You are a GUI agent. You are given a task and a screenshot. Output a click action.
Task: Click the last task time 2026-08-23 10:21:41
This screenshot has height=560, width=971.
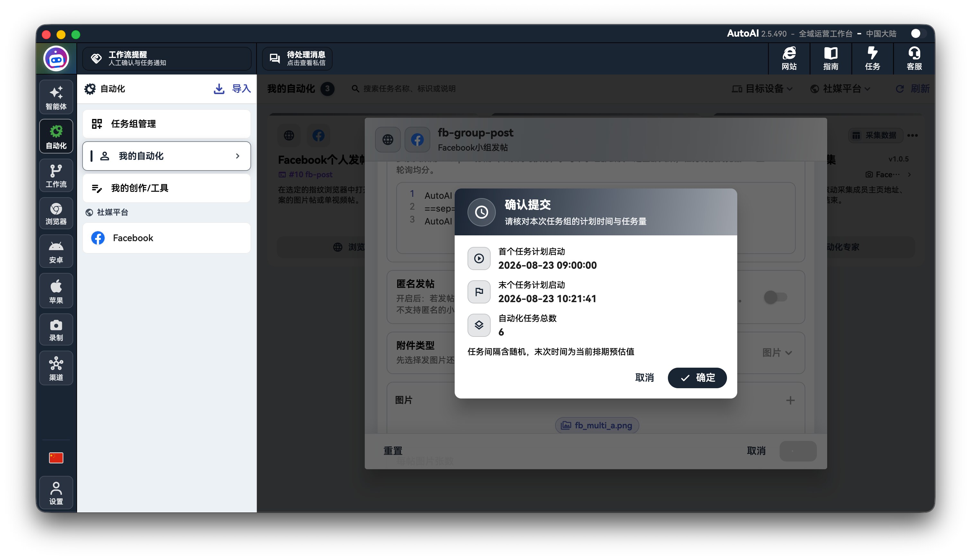pos(547,299)
